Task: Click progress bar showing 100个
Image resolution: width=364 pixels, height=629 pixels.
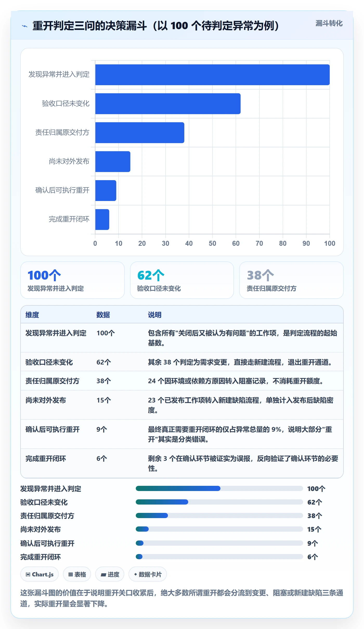Action: click(219, 488)
